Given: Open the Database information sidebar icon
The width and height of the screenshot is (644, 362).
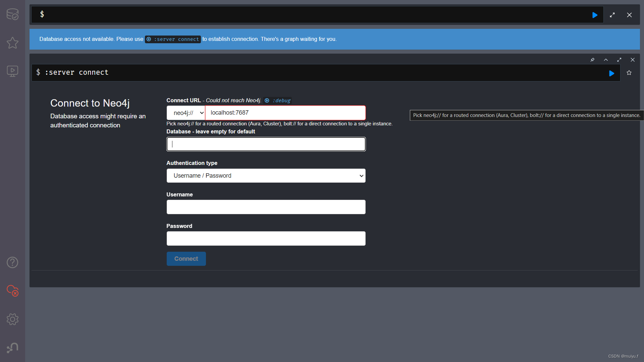Looking at the screenshot, I should 12,14.
